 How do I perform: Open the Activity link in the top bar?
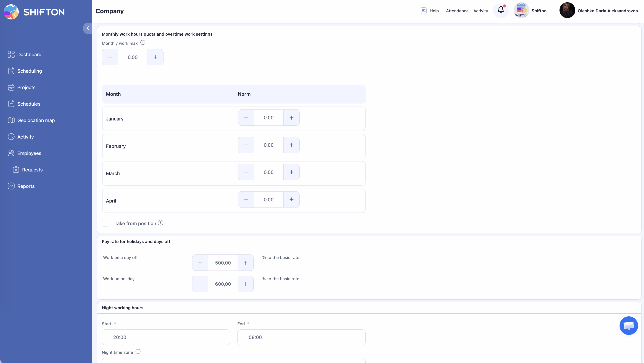(x=480, y=11)
